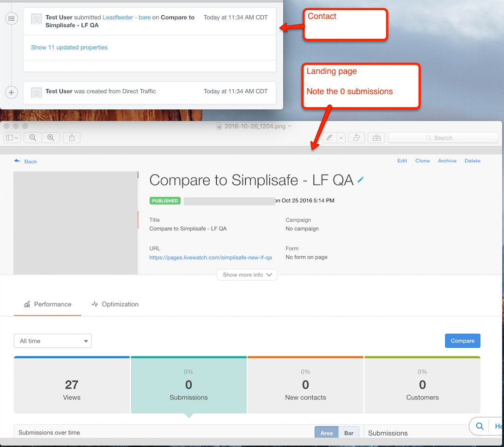Switch the submissions chart to Bar view
This screenshot has height=447, width=504.
pyautogui.click(x=349, y=433)
